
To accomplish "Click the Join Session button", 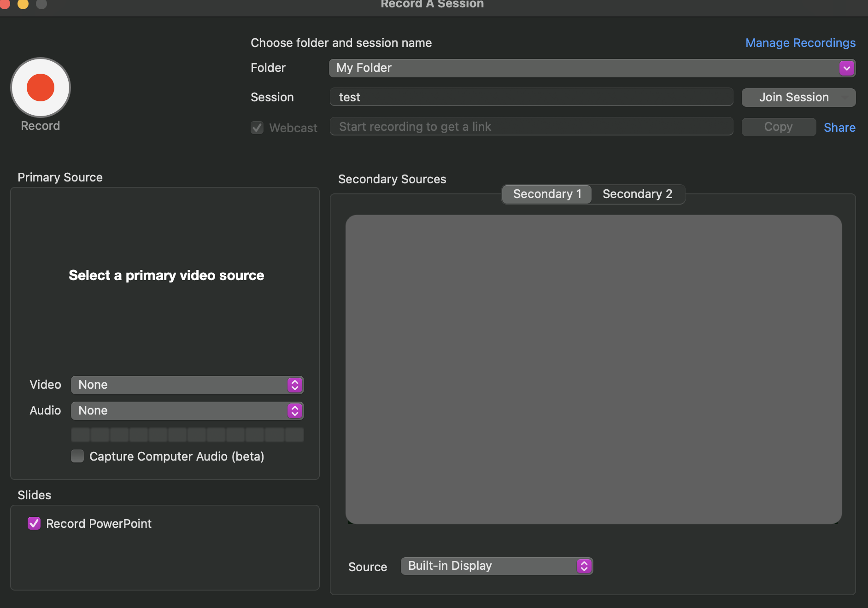I will pyautogui.click(x=793, y=98).
